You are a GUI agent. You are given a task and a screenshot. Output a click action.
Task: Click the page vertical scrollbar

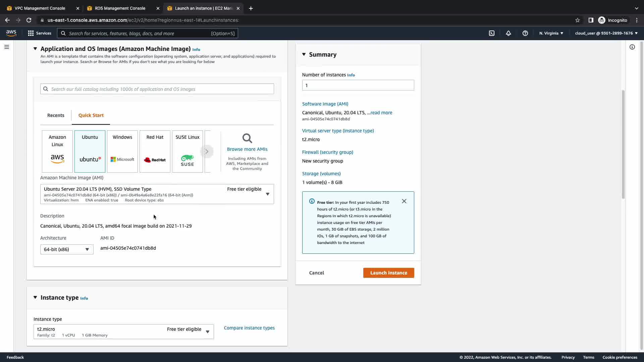[623, 144]
